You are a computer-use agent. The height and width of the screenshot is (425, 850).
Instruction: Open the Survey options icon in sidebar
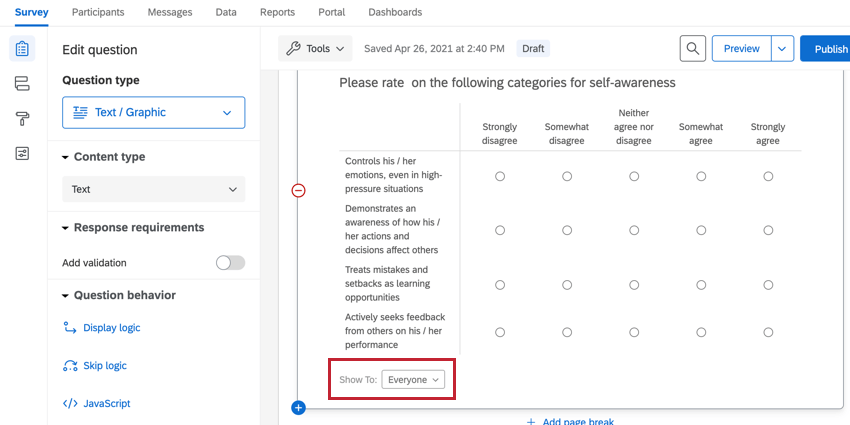[x=22, y=153]
